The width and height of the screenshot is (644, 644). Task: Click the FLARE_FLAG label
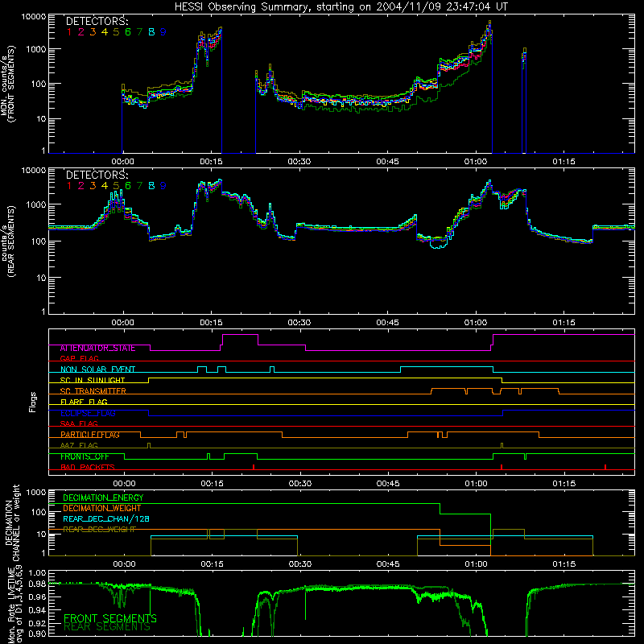coord(84,402)
